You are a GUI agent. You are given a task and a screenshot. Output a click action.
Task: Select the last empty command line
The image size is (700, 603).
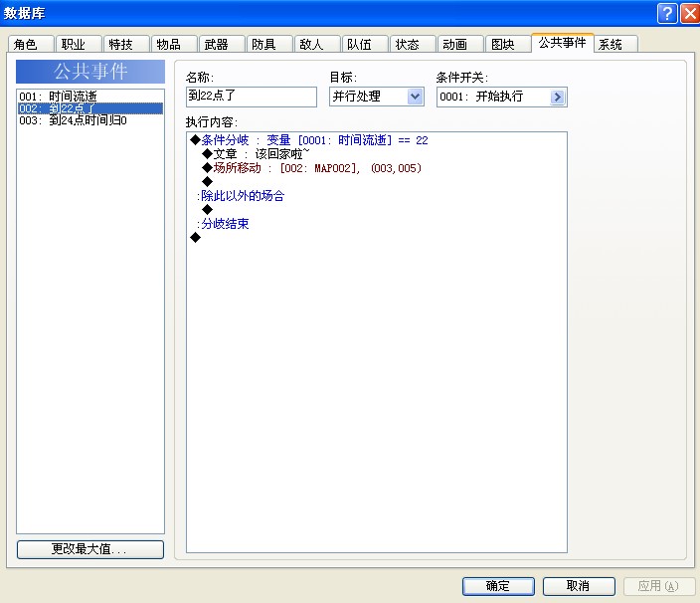[195, 237]
